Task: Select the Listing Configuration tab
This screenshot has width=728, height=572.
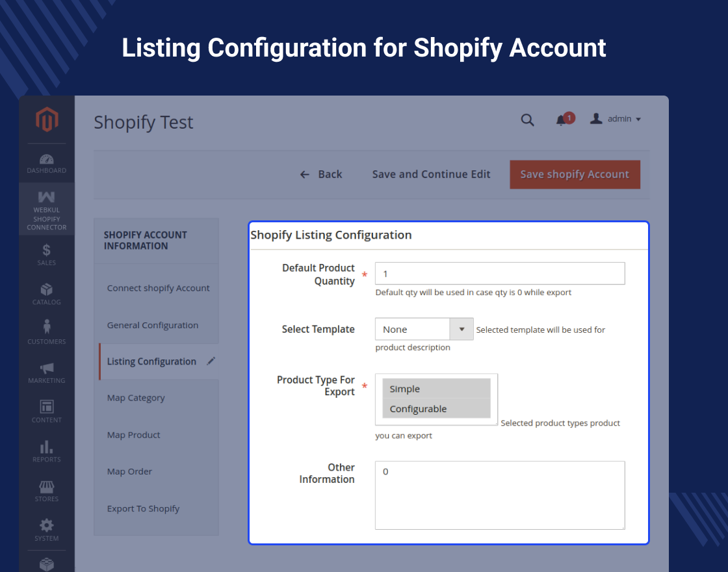Action: pos(159,361)
